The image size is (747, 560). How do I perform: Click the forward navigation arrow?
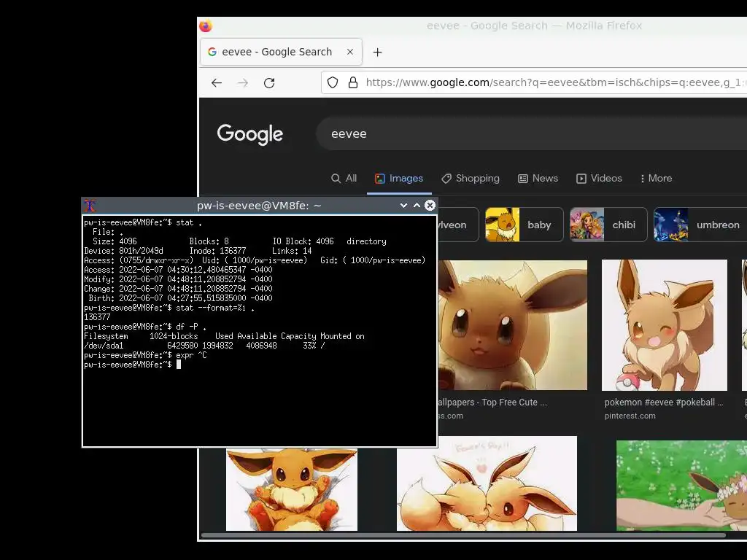coord(243,83)
